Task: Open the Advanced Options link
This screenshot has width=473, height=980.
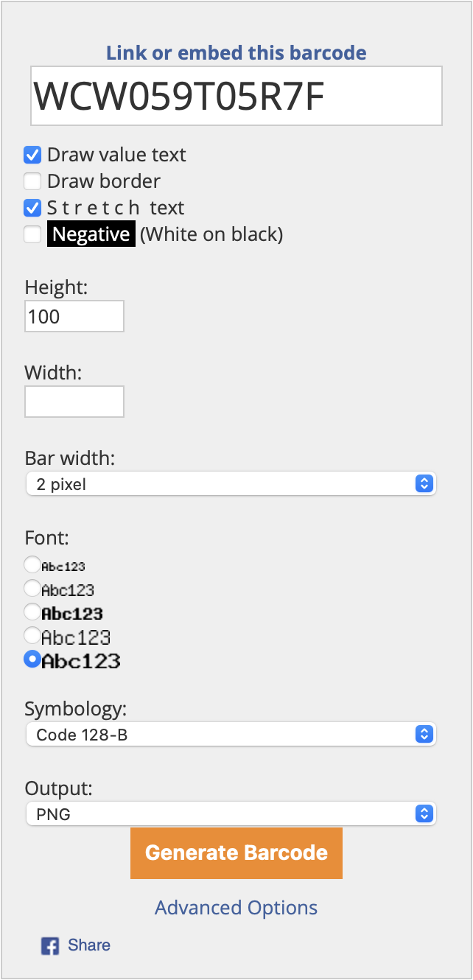Action: [236, 908]
